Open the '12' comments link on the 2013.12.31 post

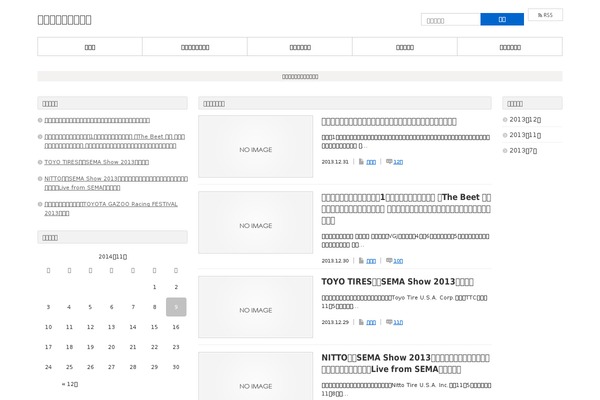(398, 162)
